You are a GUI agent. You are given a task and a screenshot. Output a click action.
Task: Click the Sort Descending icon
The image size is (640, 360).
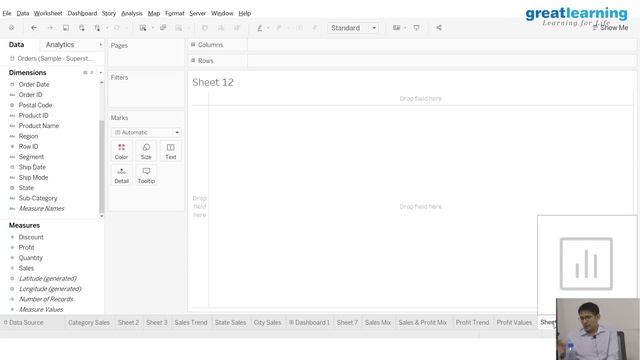point(237,28)
